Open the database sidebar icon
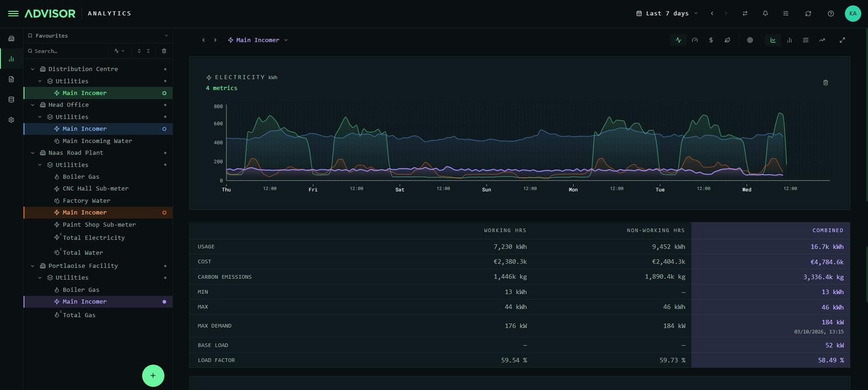Viewport: 868px width, 390px height. point(11,100)
